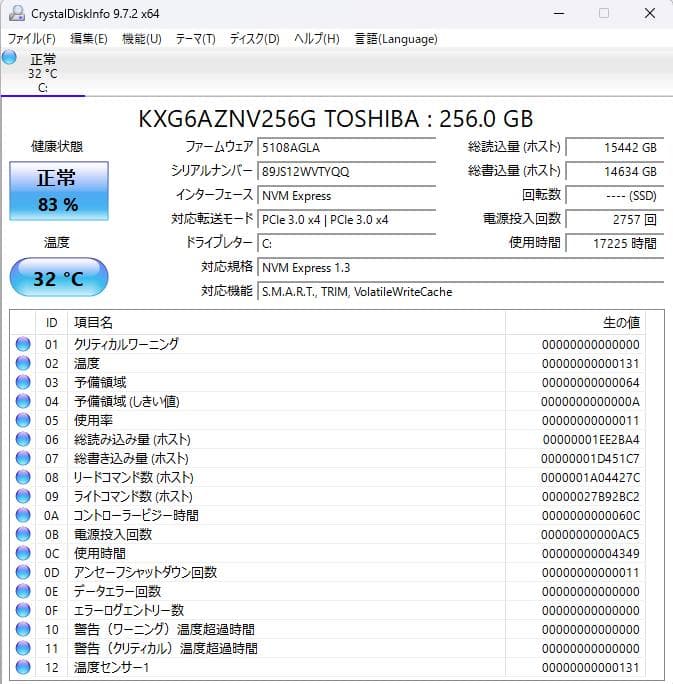Click status orb for row 05 使用率

click(23, 420)
